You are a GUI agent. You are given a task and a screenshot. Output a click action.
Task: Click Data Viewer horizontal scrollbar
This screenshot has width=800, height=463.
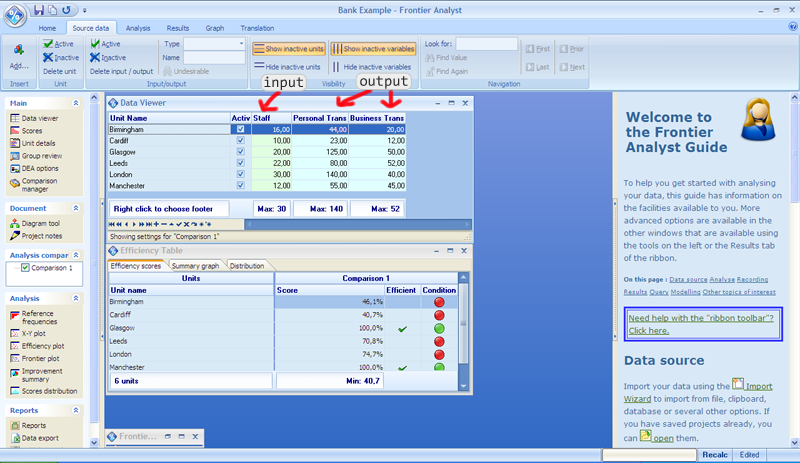click(358, 224)
